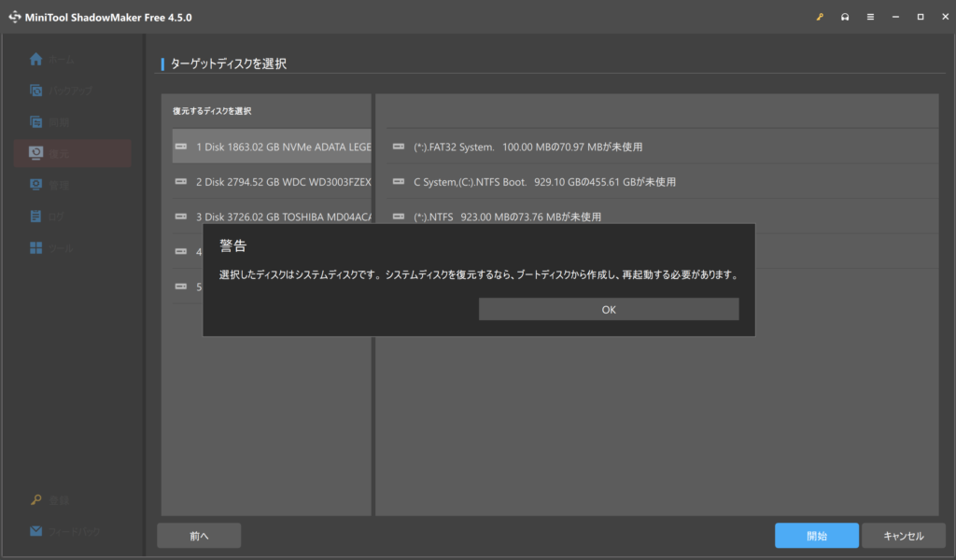Click the ターゲットディスクを選択 heading
Viewport: 956px width, 560px height.
point(228,63)
